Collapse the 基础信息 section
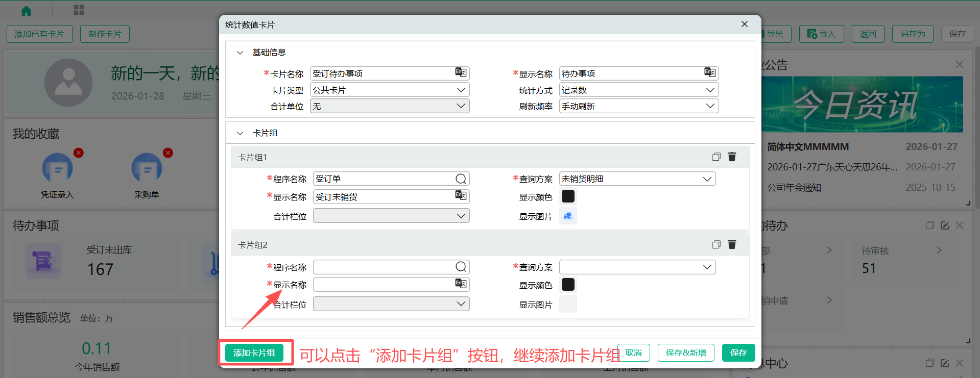The width and height of the screenshot is (980, 378). [240, 53]
